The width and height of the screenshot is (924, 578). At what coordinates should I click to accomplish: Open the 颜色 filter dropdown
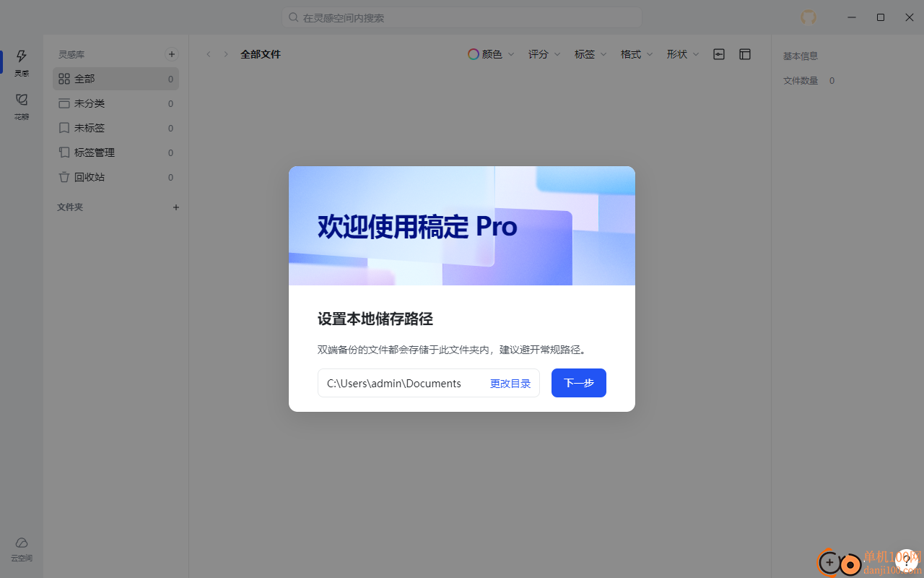(492, 54)
